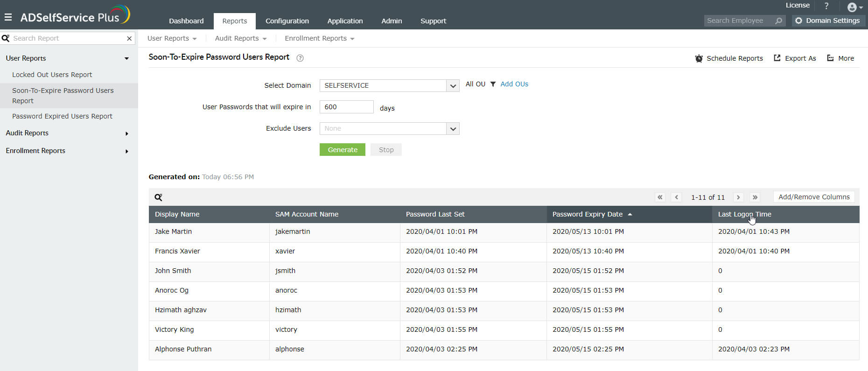Click the table search magnifier icon
Screen dimensions: 868x371
tap(159, 197)
